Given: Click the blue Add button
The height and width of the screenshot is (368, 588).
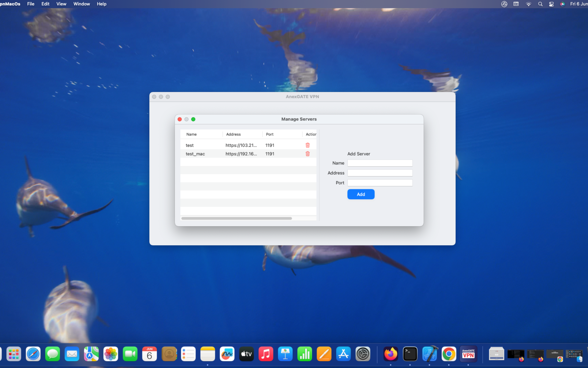Looking at the screenshot, I should pyautogui.click(x=361, y=194).
